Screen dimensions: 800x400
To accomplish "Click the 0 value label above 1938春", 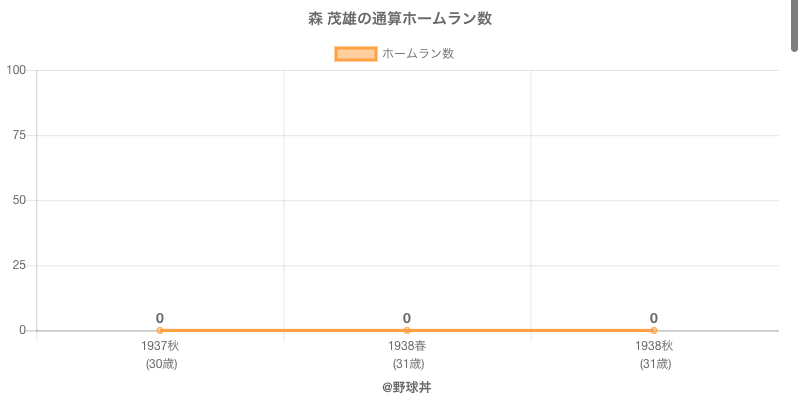I will point(407,318).
